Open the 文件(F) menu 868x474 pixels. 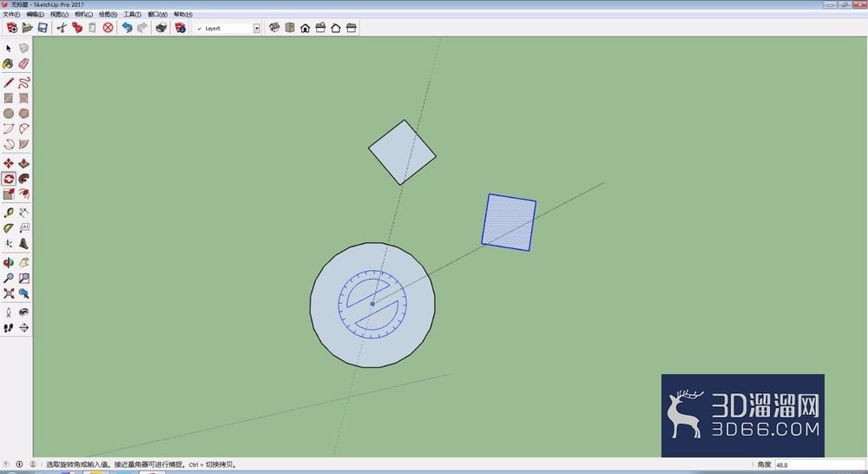11,15
